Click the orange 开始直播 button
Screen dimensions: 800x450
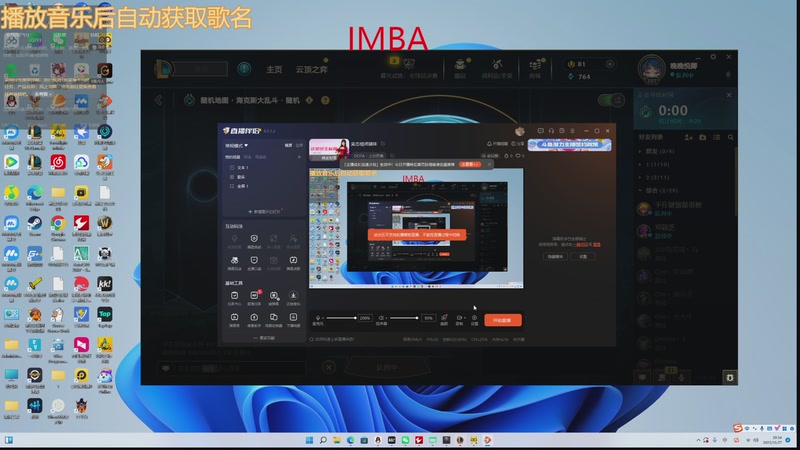click(503, 320)
